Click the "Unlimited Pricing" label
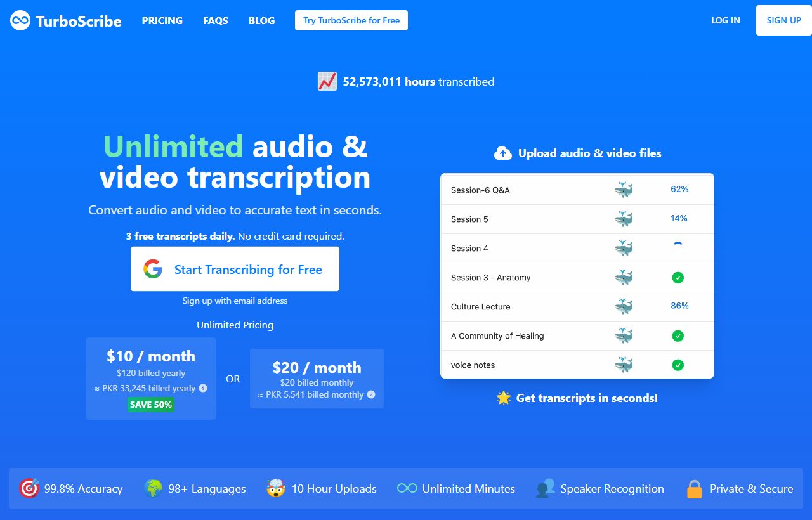Screen dimensions: 812x520 click(235, 325)
